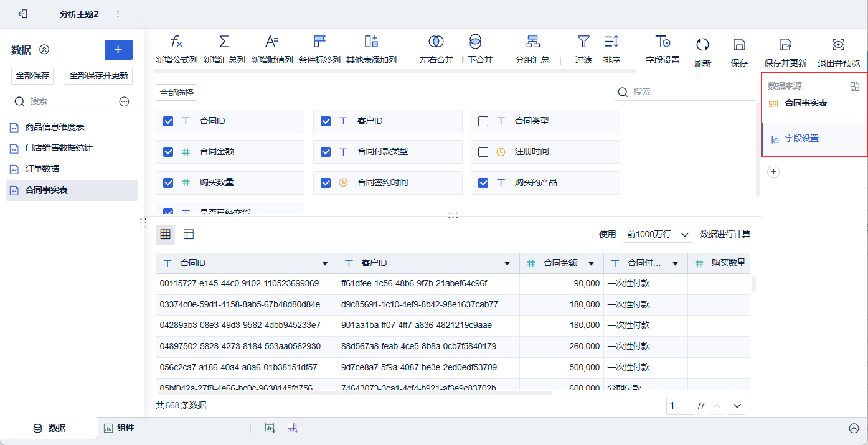Click the 过滤 filter funnel icon
Viewport: 868px width, 445px height.
click(x=583, y=42)
